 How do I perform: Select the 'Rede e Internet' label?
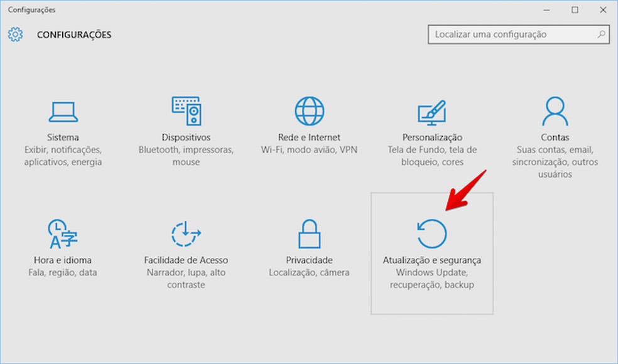[x=309, y=137]
